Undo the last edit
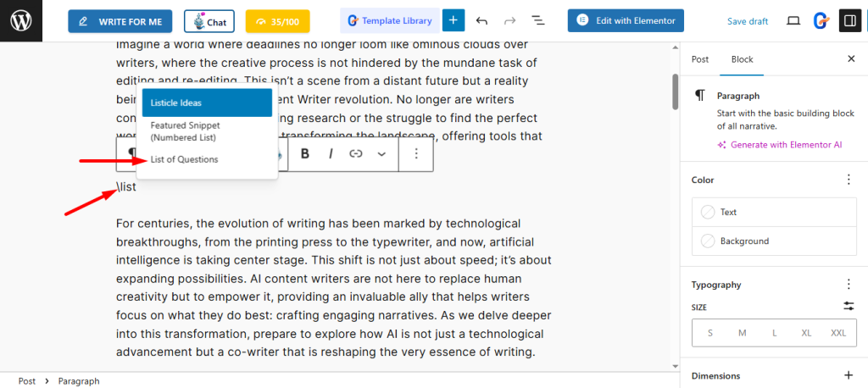This screenshot has width=868, height=388. click(x=482, y=20)
